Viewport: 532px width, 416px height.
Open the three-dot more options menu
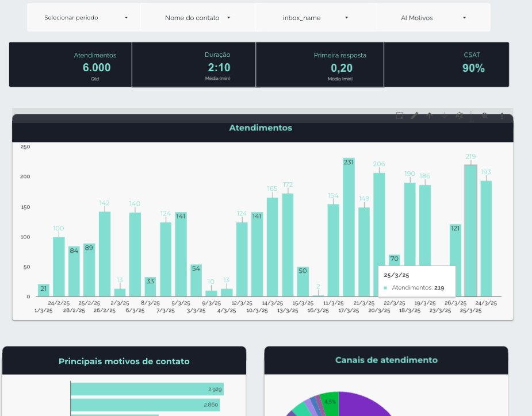pos(502,115)
